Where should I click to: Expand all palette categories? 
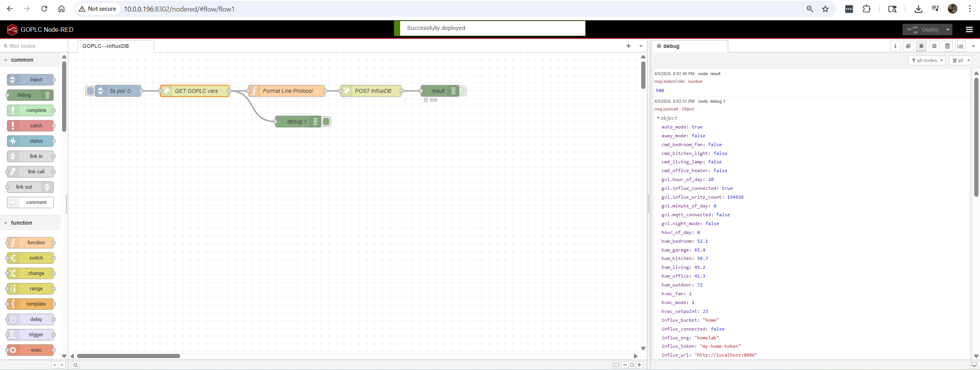click(62, 365)
